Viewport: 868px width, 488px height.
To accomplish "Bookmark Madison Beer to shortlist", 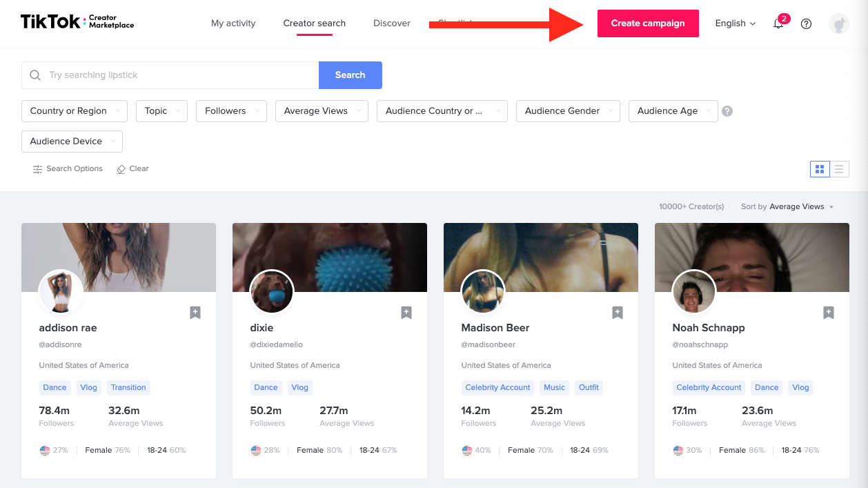I will pyautogui.click(x=618, y=313).
